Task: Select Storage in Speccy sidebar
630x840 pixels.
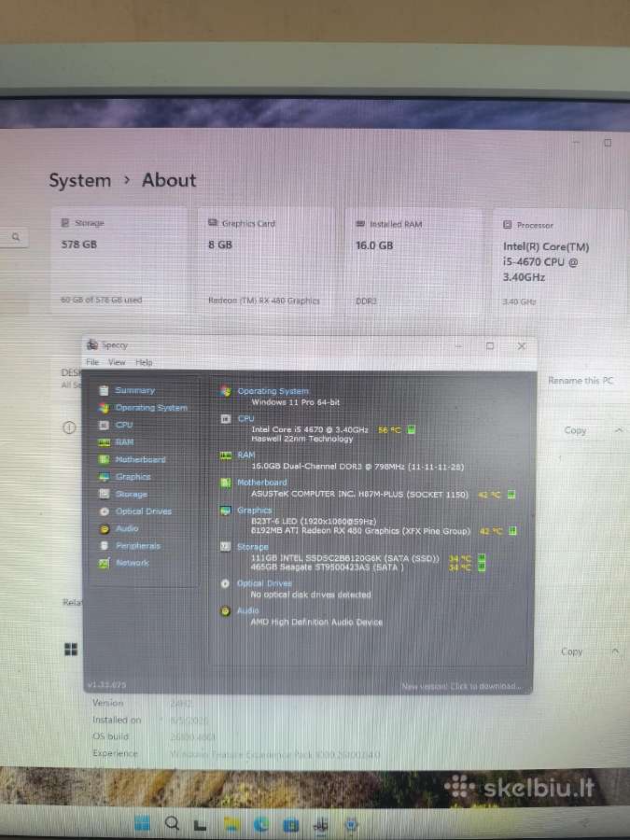Action: click(132, 494)
